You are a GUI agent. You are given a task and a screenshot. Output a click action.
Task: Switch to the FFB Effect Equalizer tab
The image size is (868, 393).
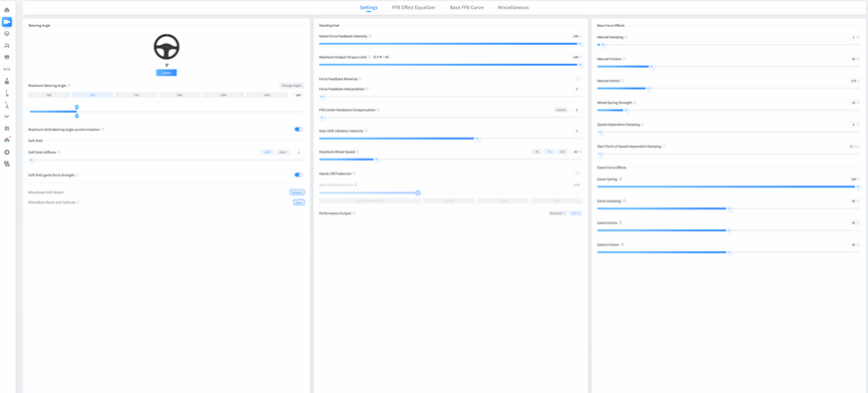click(x=413, y=8)
